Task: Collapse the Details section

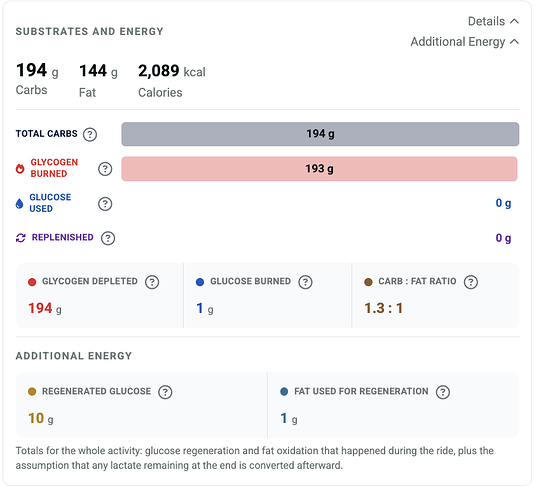Action: pyautogui.click(x=493, y=21)
